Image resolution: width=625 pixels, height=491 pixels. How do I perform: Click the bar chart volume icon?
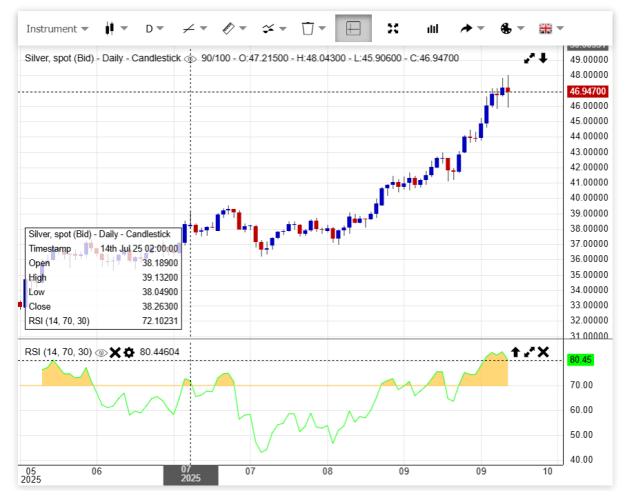432,29
